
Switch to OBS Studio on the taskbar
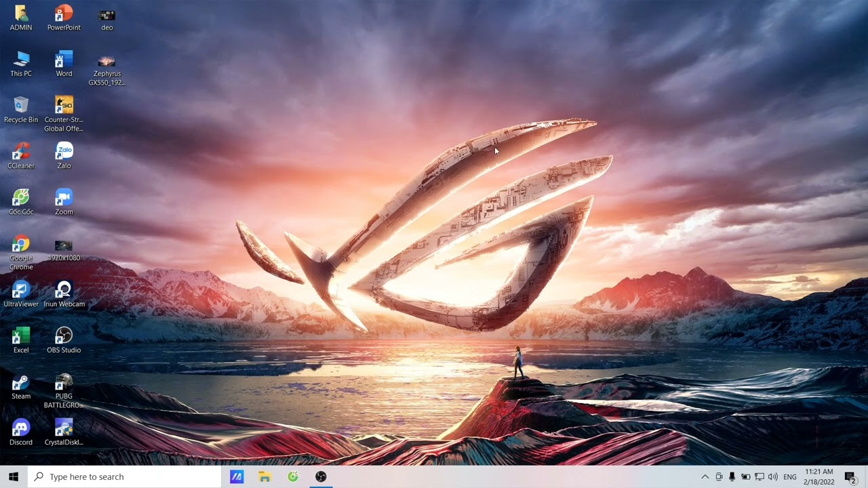coord(321,477)
